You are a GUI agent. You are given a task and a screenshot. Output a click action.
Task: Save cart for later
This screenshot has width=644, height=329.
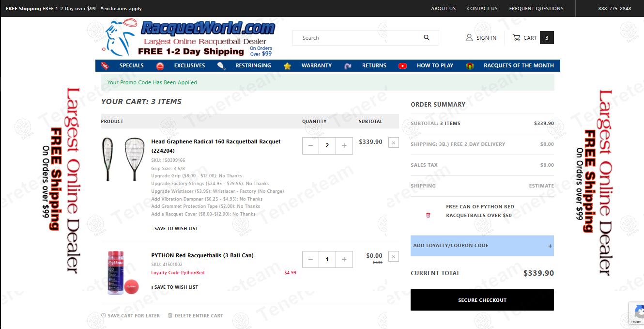[x=130, y=315]
